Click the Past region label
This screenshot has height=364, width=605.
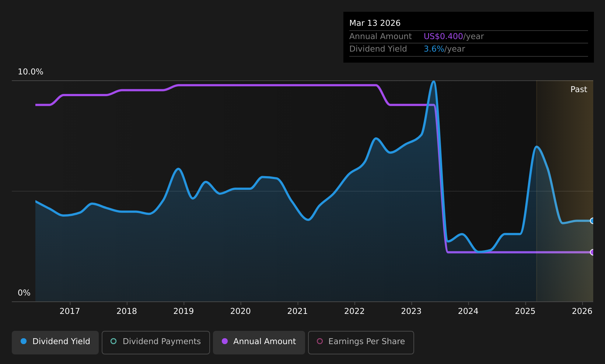tap(579, 90)
